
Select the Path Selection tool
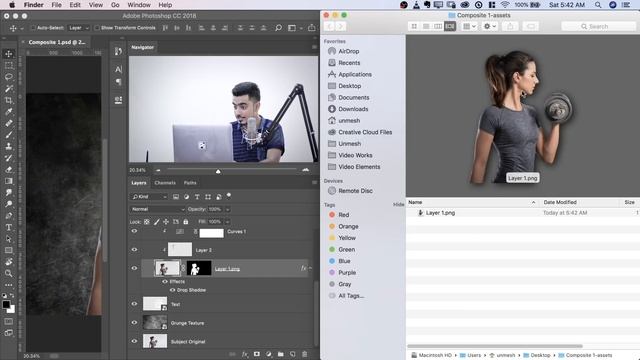9,239
